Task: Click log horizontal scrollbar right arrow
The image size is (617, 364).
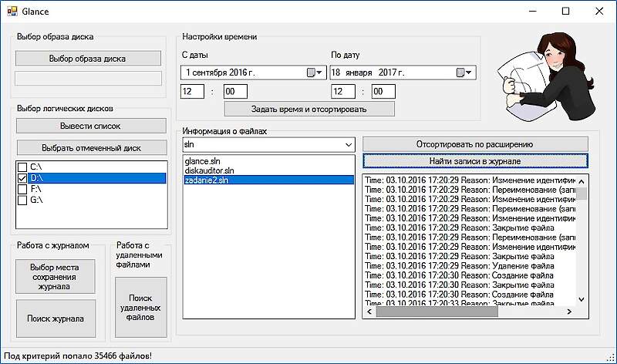Action: click(x=569, y=312)
